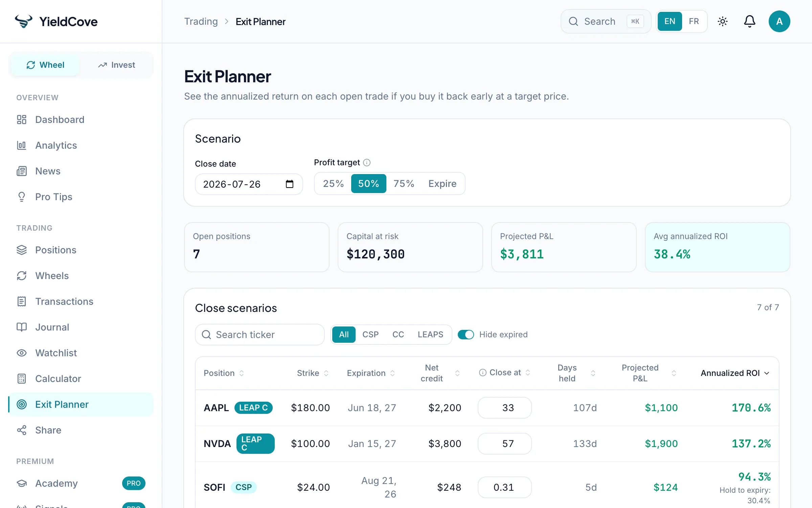Open the user avatar menu
The width and height of the screenshot is (812, 508).
(780, 21)
